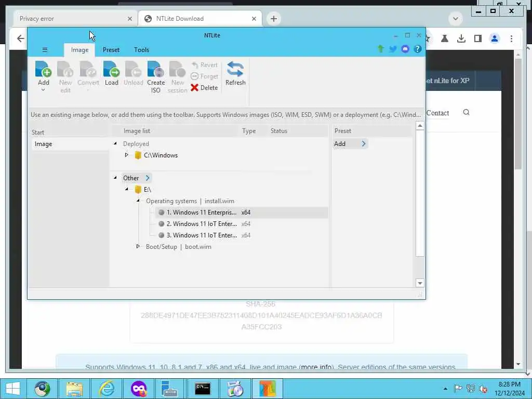Switch to the Image tab
532x399 pixels.
[x=79, y=50]
